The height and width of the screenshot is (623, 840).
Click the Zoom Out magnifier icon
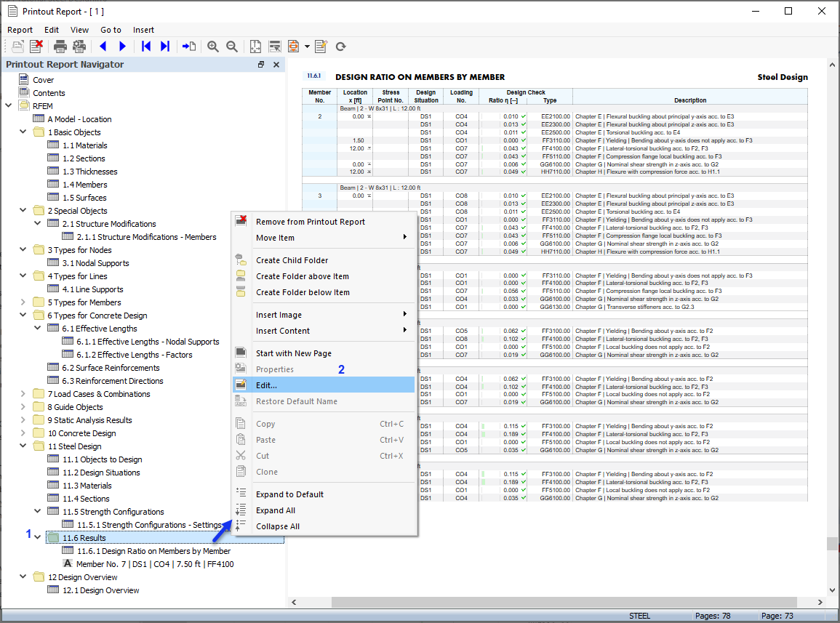coord(231,46)
